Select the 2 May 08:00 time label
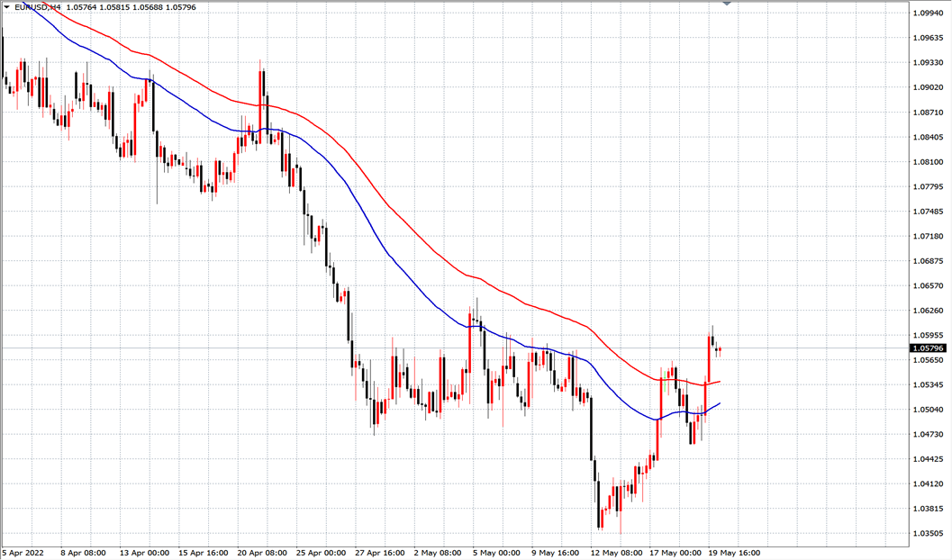This screenshot has width=952, height=560. (440, 552)
